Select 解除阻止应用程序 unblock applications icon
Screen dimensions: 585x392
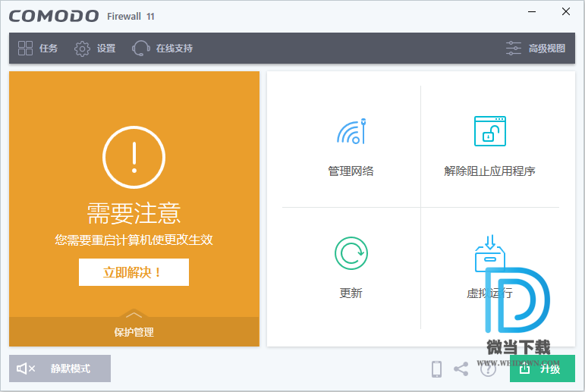(x=489, y=130)
